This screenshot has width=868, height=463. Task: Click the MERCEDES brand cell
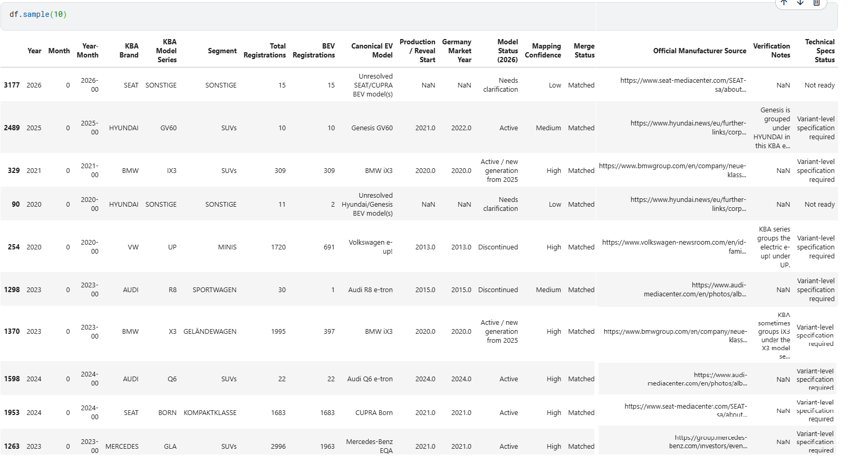tap(122, 446)
